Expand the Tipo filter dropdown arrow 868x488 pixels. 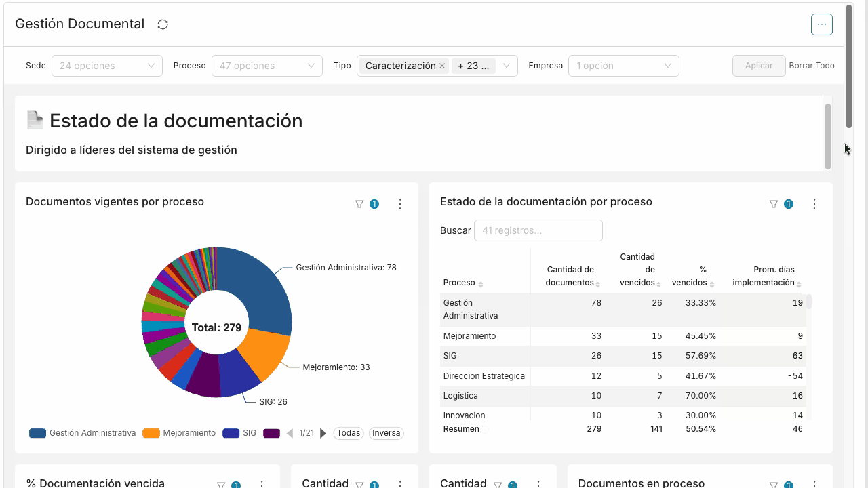[506, 66]
